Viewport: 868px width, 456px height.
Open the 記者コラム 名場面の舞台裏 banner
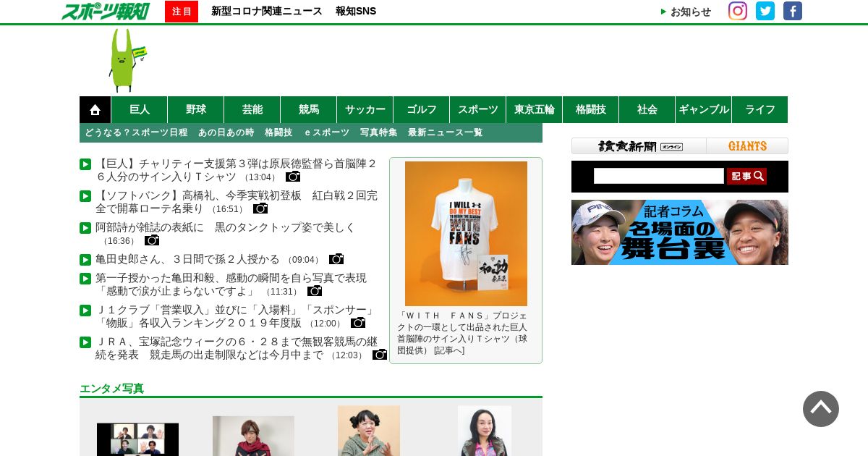coord(680,232)
